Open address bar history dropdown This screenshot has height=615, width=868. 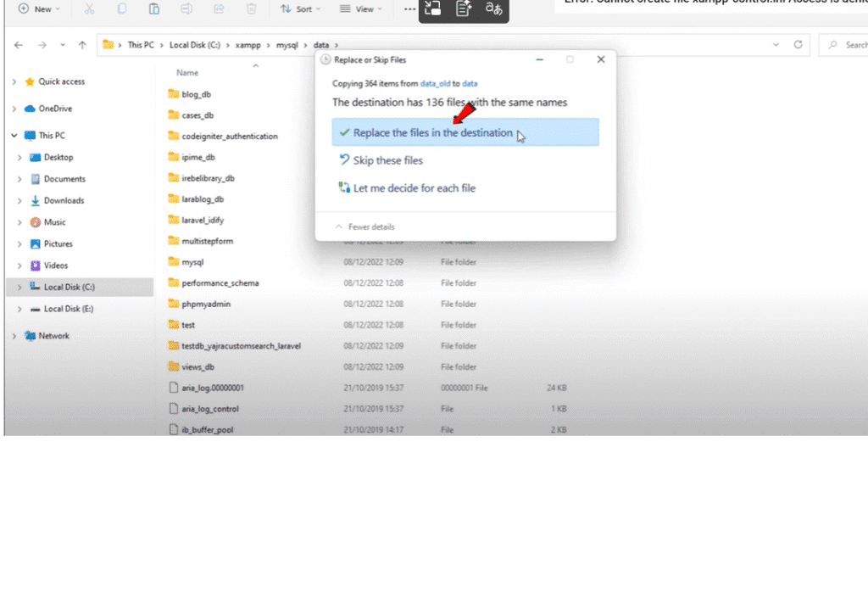(776, 44)
